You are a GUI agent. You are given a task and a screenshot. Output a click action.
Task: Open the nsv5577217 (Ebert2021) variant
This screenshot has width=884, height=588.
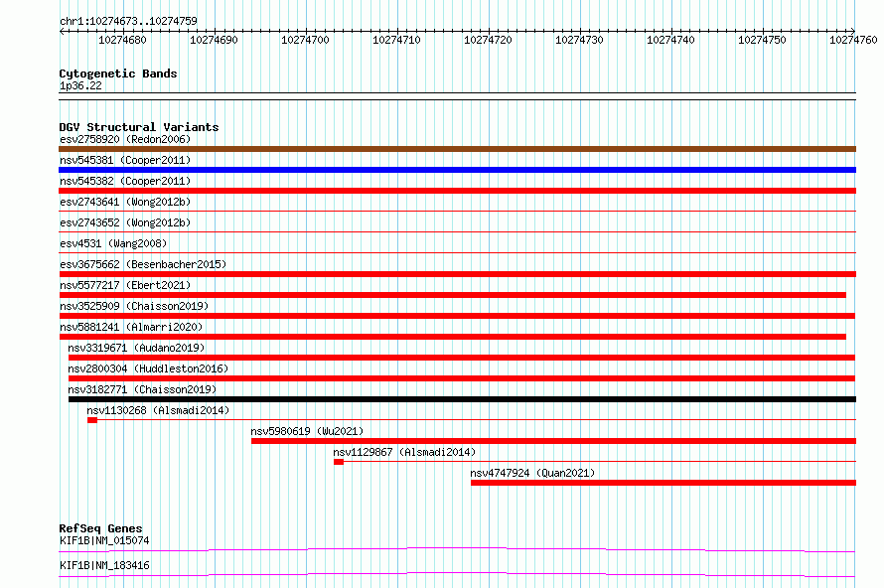coord(125,285)
